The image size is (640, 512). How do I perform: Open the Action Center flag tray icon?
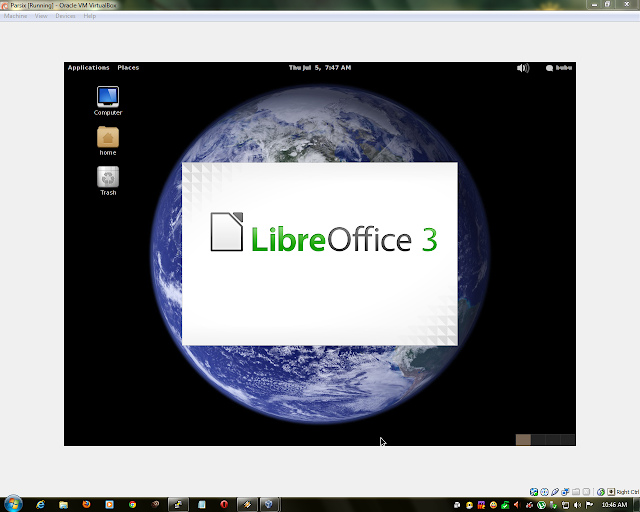coord(589,505)
